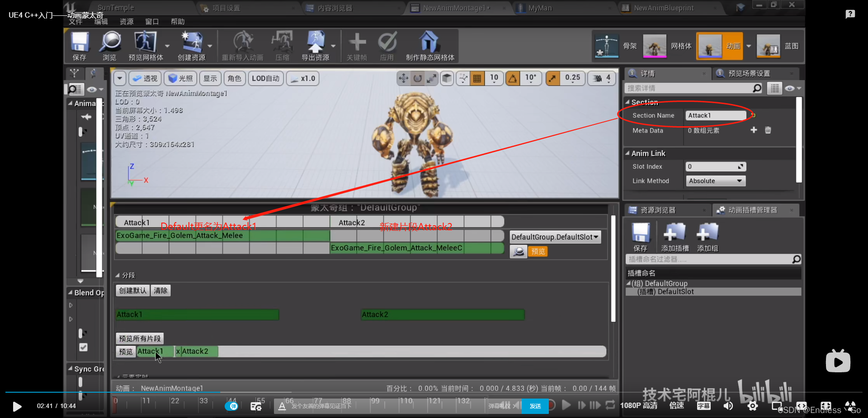Click Add Slot (添加插槽) icon
Image resolution: width=868 pixels, height=418 pixels.
point(675,237)
